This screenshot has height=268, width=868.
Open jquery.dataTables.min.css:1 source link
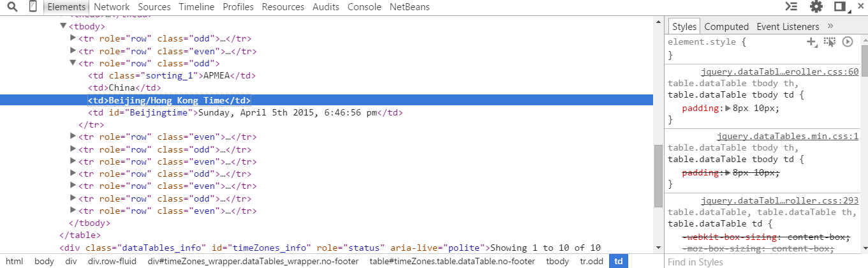click(788, 136)
